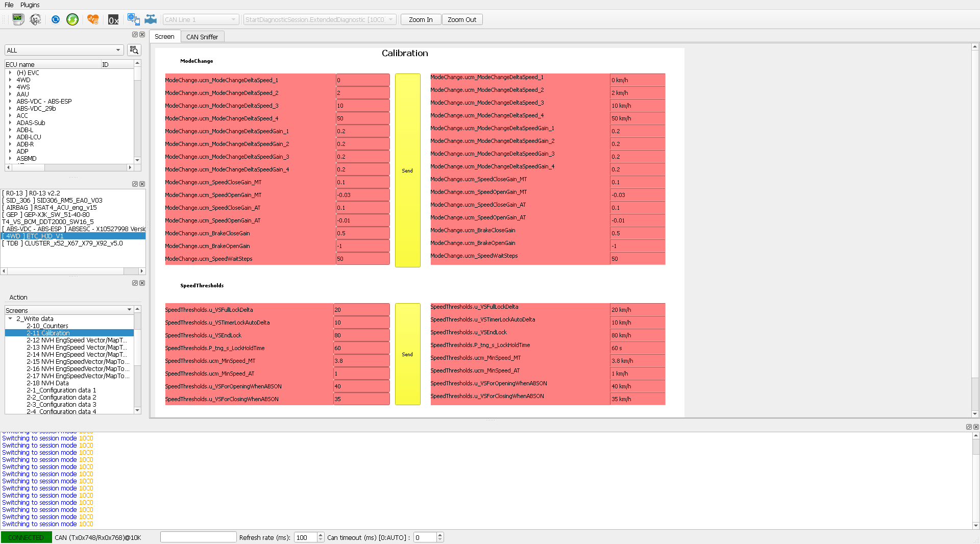Edit SpeedOpenGain_MT input field
The width and height of the screenshot is (980, 544).
click(x=362, y=195)
